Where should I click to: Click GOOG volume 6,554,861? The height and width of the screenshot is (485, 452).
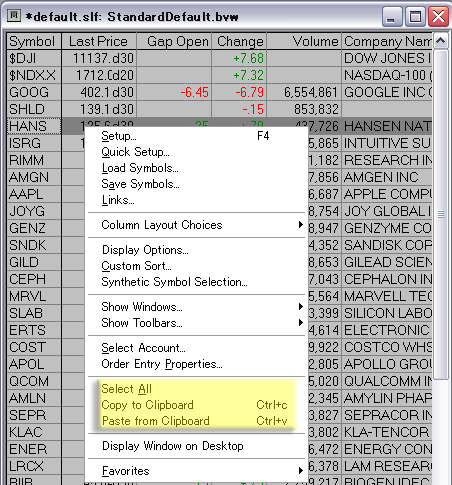[304, 93]
